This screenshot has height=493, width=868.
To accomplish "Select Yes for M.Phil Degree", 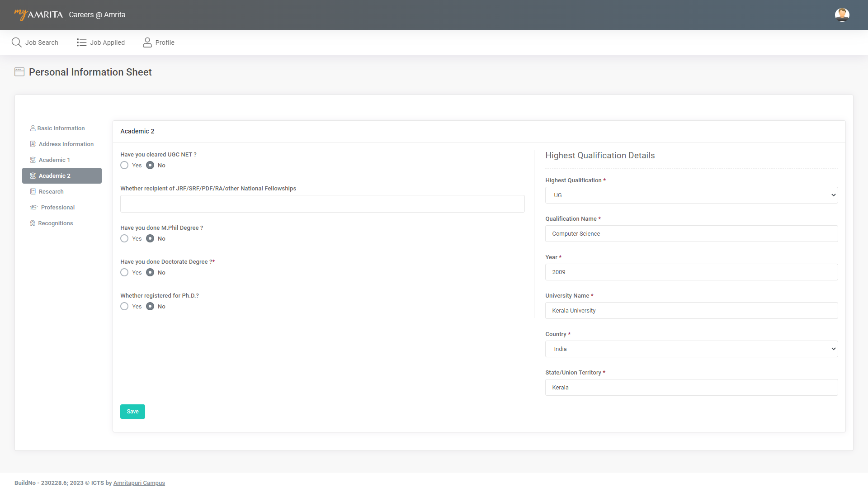I will point(124,239).
